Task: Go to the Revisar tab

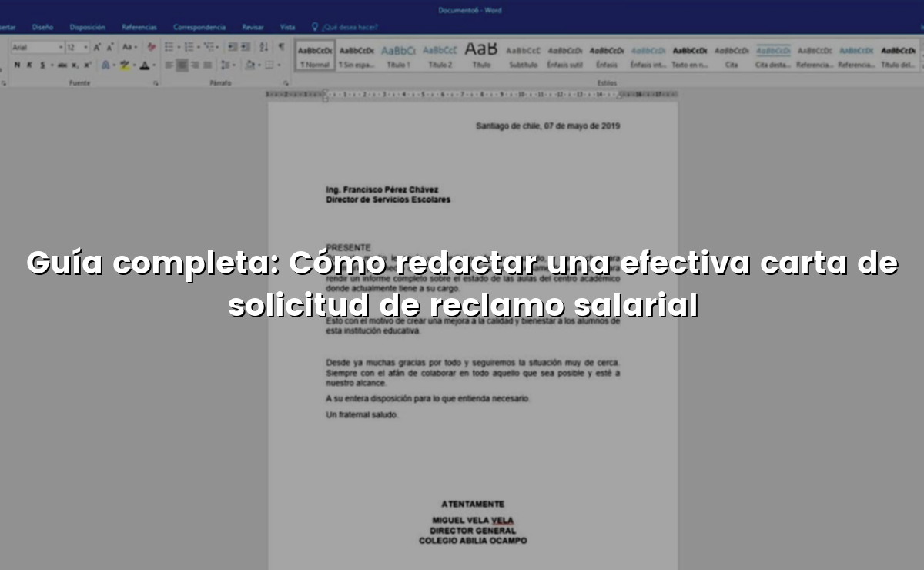Action: [x=253, y=27]
